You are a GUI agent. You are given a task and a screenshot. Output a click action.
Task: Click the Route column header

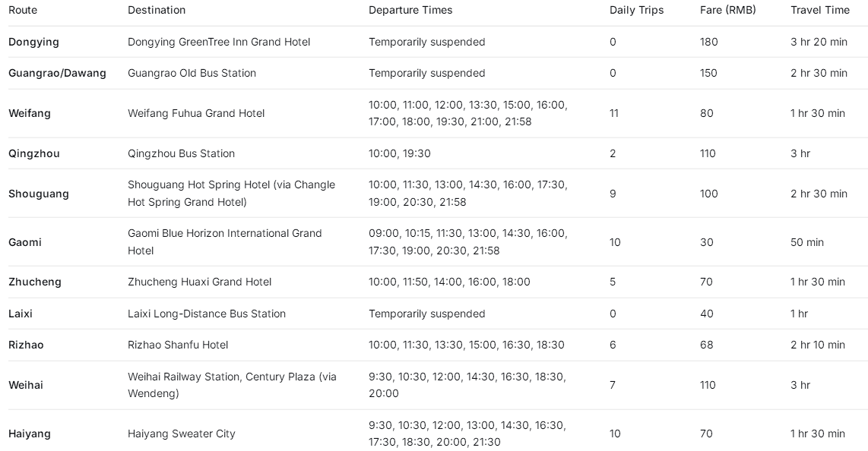click(x=23, y=10)
